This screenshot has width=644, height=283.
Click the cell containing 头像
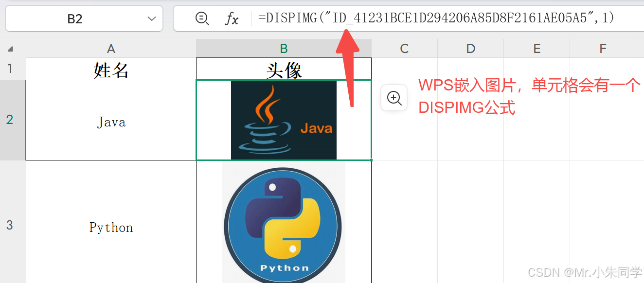coord(284,69)
